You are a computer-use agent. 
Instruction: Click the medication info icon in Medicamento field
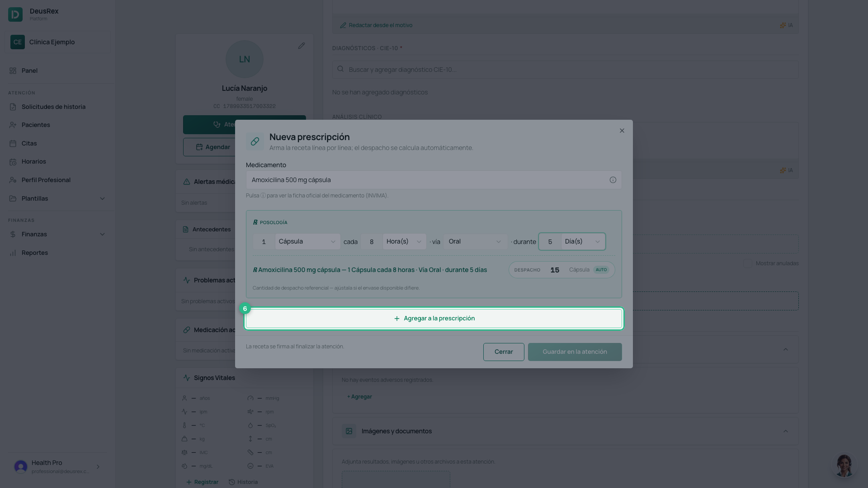click(613, 180)
